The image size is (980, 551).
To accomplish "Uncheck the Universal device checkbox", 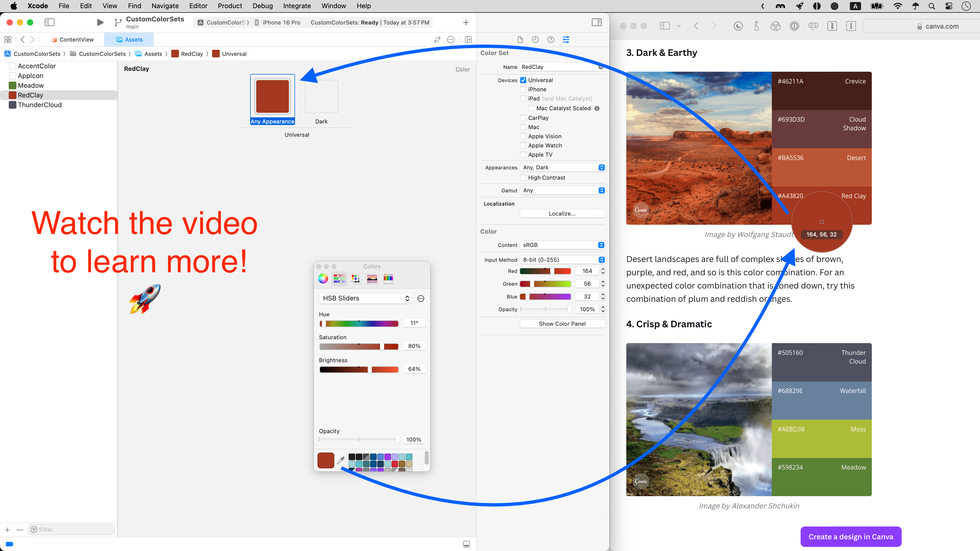I will tap(523, 80).
